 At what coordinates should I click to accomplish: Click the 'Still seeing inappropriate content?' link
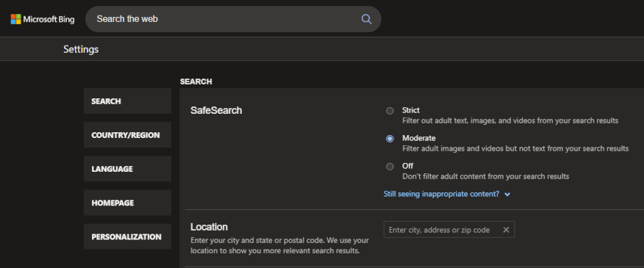[442, 194]
